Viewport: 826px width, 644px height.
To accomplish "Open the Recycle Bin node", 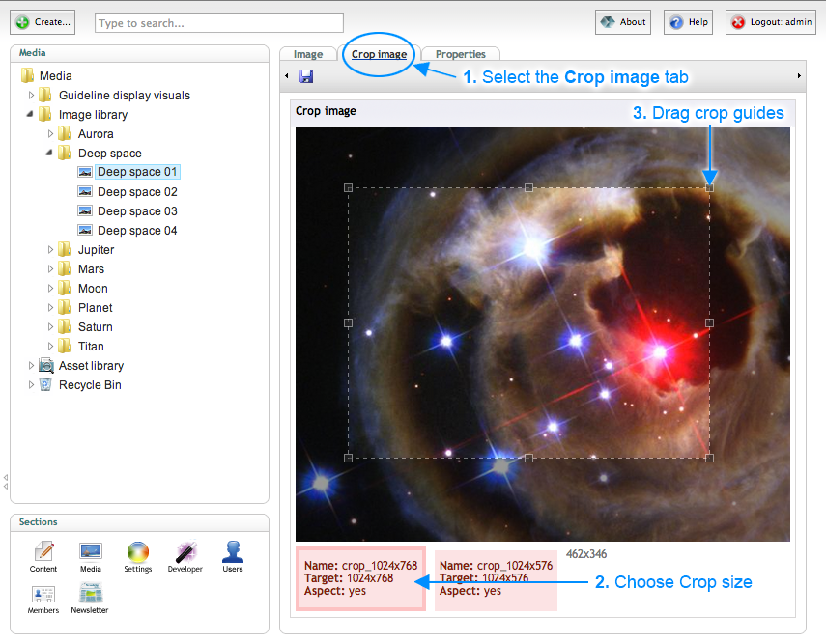I will point(90,385).
